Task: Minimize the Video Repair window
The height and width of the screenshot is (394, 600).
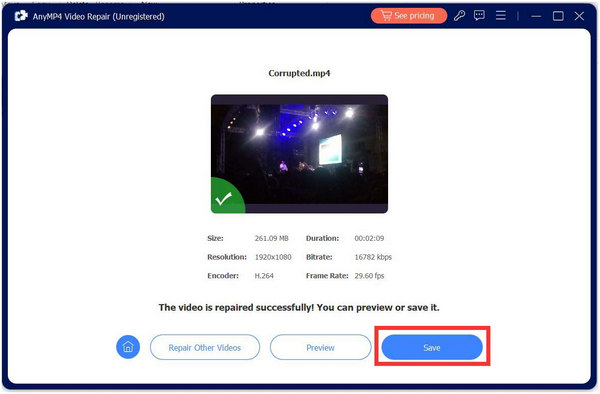Action: 536,16
